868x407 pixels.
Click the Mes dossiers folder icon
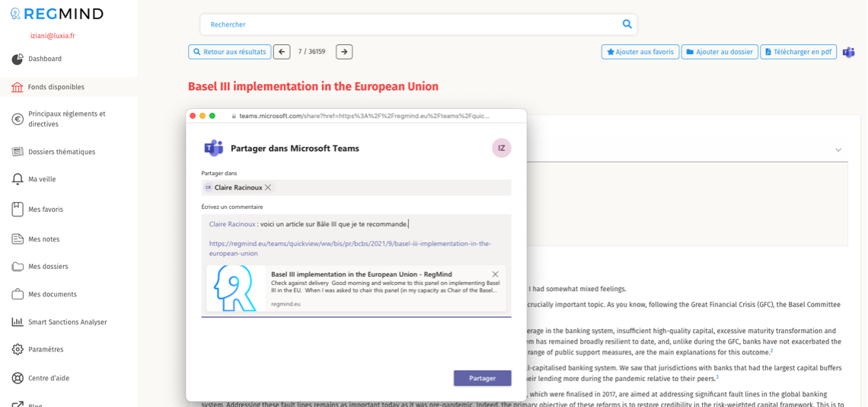coord(18,266)
